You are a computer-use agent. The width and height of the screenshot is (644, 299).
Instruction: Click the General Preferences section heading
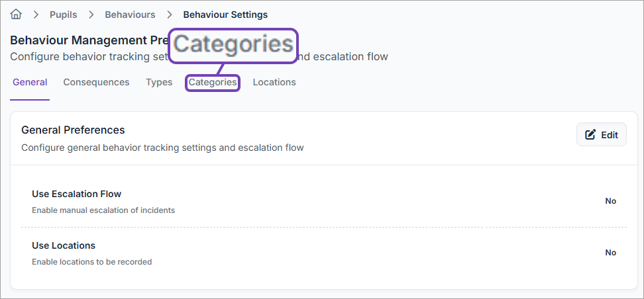pos(73,130)
